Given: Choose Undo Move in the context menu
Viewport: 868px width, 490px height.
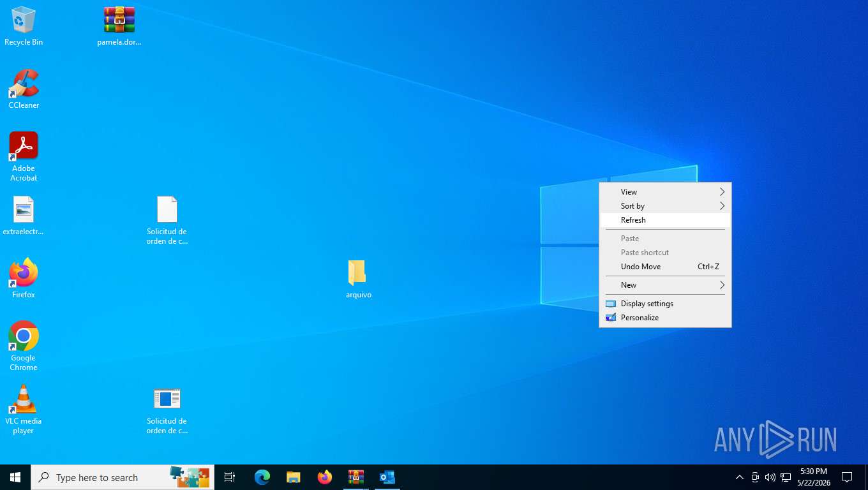Looking at the screenshot, I should coord(665,267).
